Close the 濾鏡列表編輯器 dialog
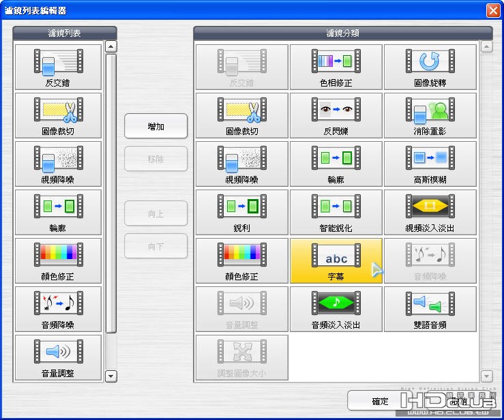504x420 pixels. tap(493, 11)
